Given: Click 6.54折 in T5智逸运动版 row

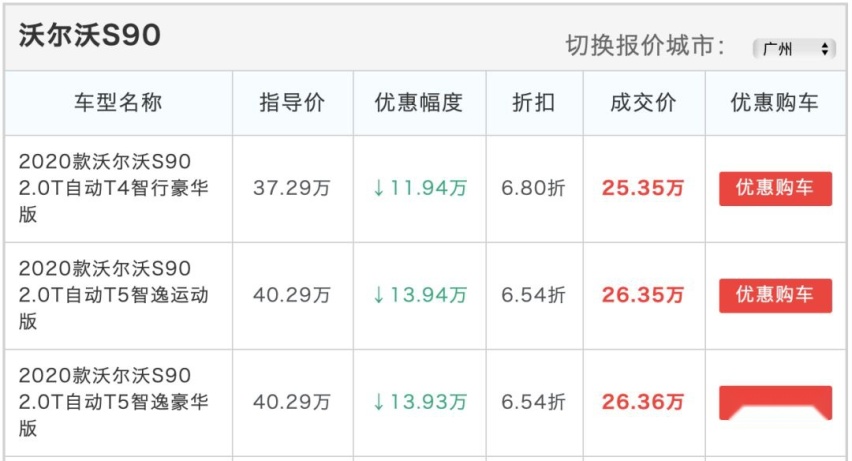Looking at the screenshot, I should 534,295.
